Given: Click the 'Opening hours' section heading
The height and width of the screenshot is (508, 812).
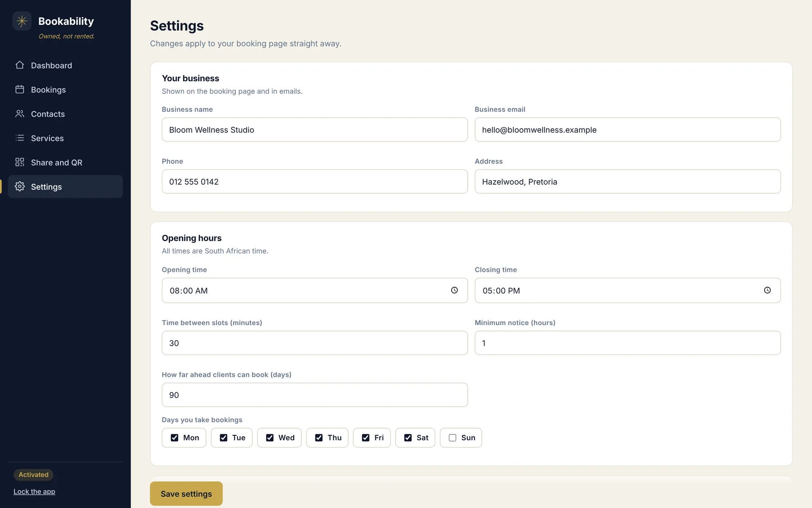Looking at the screenshot, I should 192,238.
